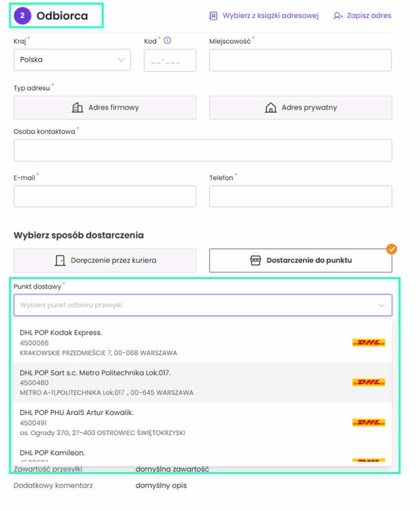Screen dimensions: 420x511
Task: Click Zapisz adres link
Action: point(368,15)
